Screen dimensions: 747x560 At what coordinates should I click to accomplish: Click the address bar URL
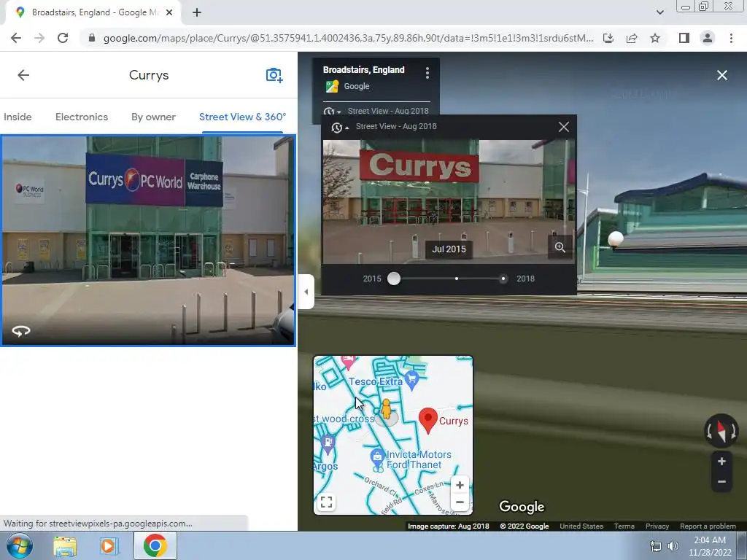tap(348, 38)
